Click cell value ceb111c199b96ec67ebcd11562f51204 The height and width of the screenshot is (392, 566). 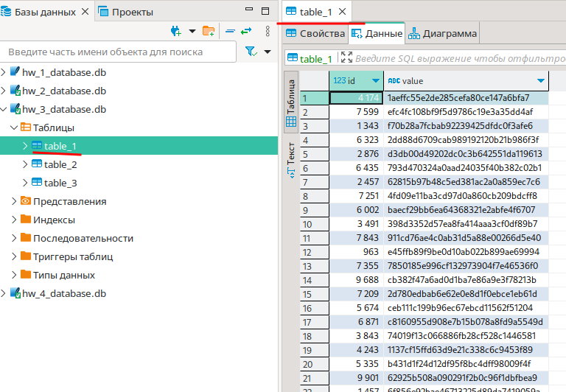pyautogui.click(x=466, y=308)
